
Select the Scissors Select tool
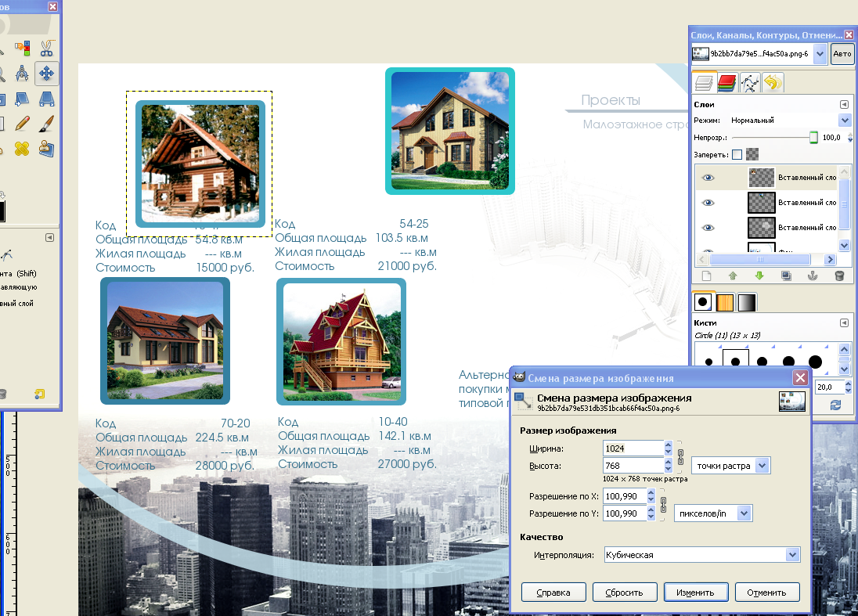(46, 49)
